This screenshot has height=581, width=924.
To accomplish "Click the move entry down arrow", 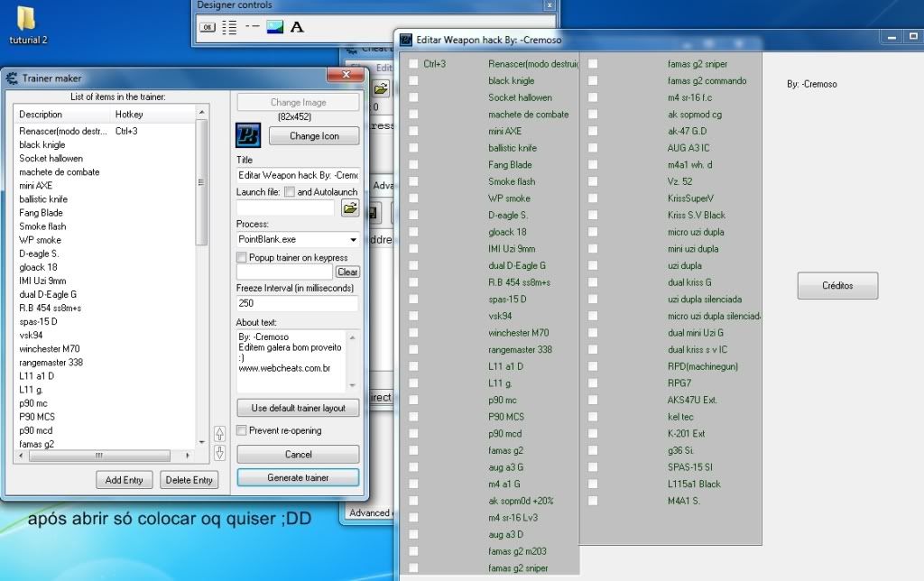I will pyautogui.click(x=219, y=452).
